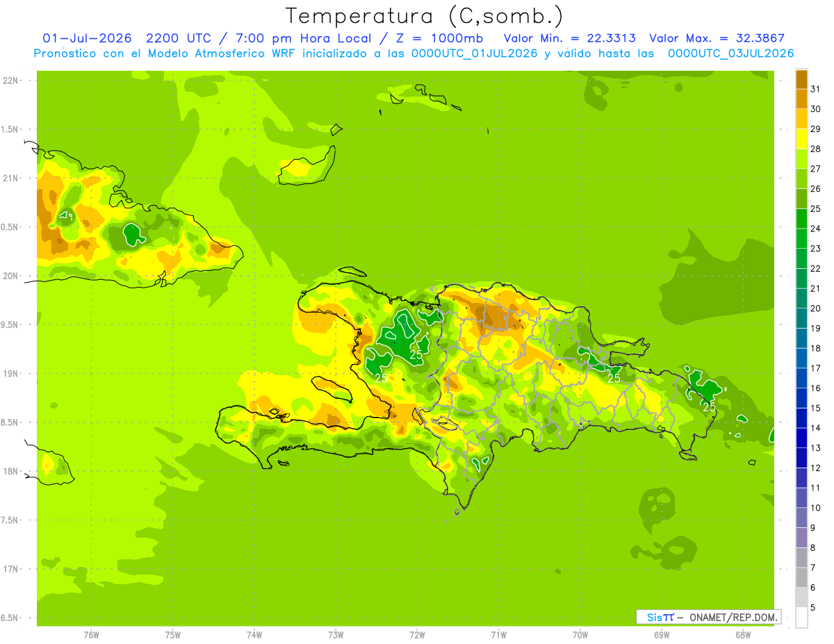Click the color scale value '29'

coord(816,129)
